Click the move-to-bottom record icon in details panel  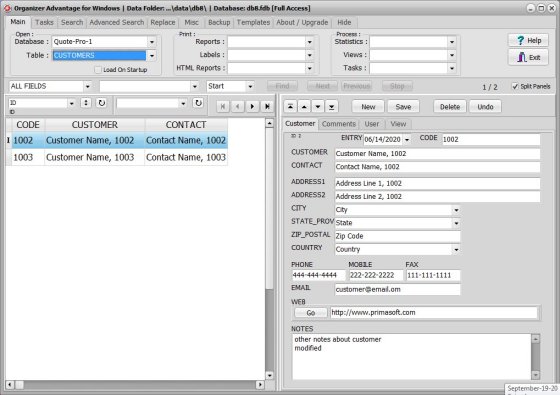point(331,106)
